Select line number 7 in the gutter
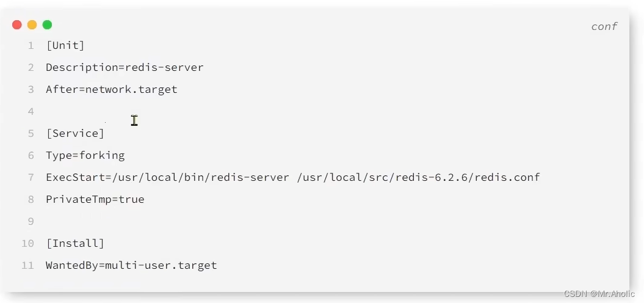Image resolution: width=644 pixels, height=303 pixels. [x=31, y=177]
